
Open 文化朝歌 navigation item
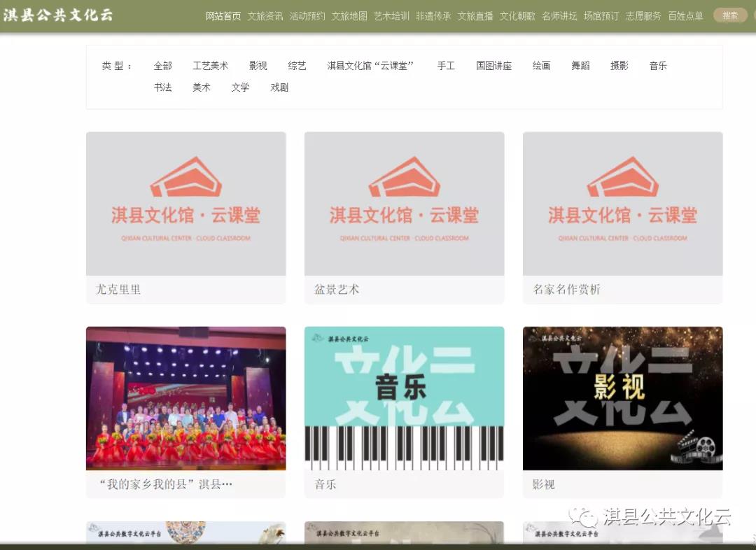[x=517, y=16]
